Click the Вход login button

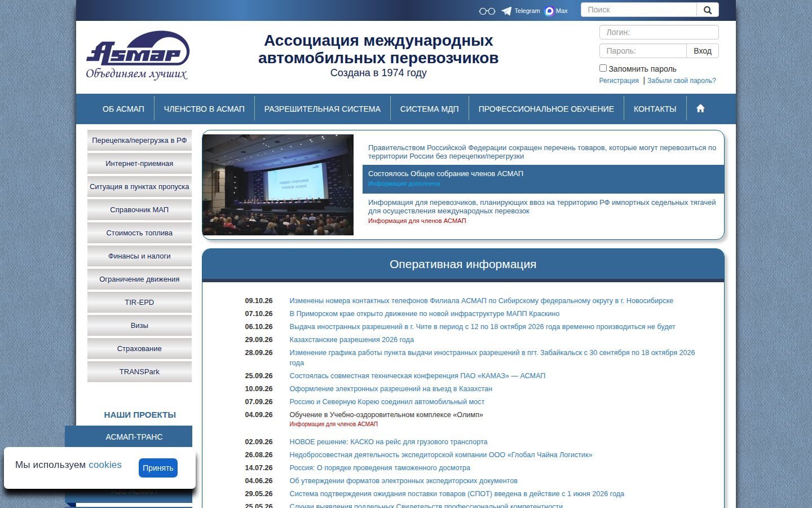[x=703, y=51]
